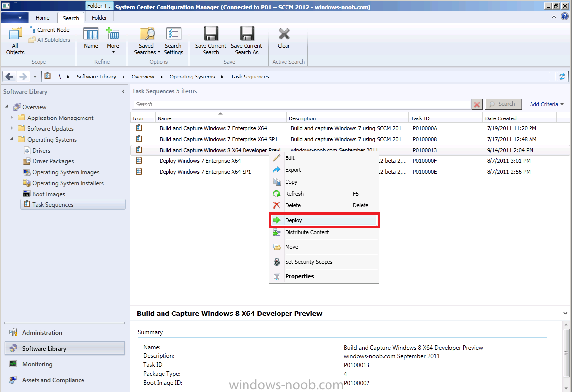Go forward using the forward arrow
Viewport: 572px width, 392px height.
[x=23, y=77]
